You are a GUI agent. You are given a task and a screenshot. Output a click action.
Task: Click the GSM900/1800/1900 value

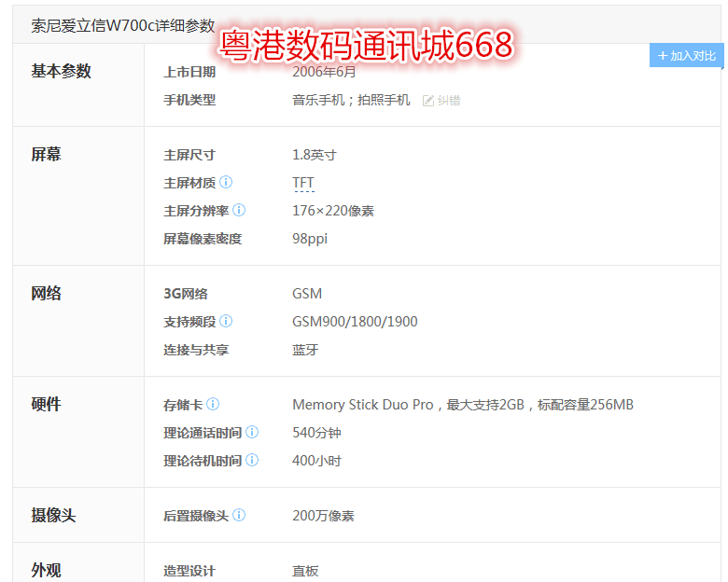tap(355, 322)
